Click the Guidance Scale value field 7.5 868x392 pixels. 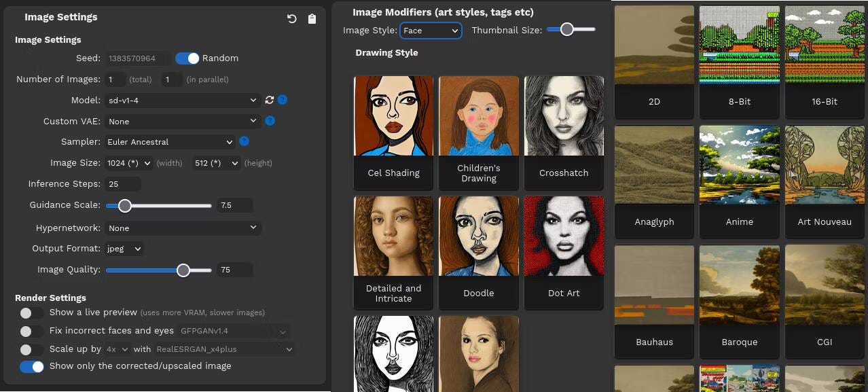[x=235, y=205]
